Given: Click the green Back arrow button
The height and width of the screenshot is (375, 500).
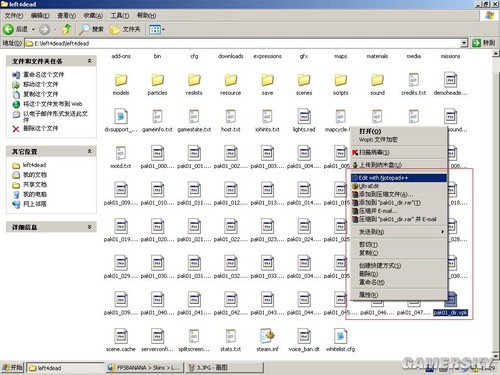Looking at the screenshot, I should [8, 29].
